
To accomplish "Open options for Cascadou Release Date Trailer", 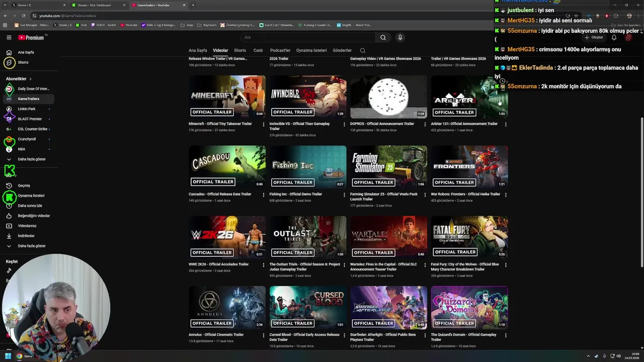I will pyautogui.click(x=263, y=195).
